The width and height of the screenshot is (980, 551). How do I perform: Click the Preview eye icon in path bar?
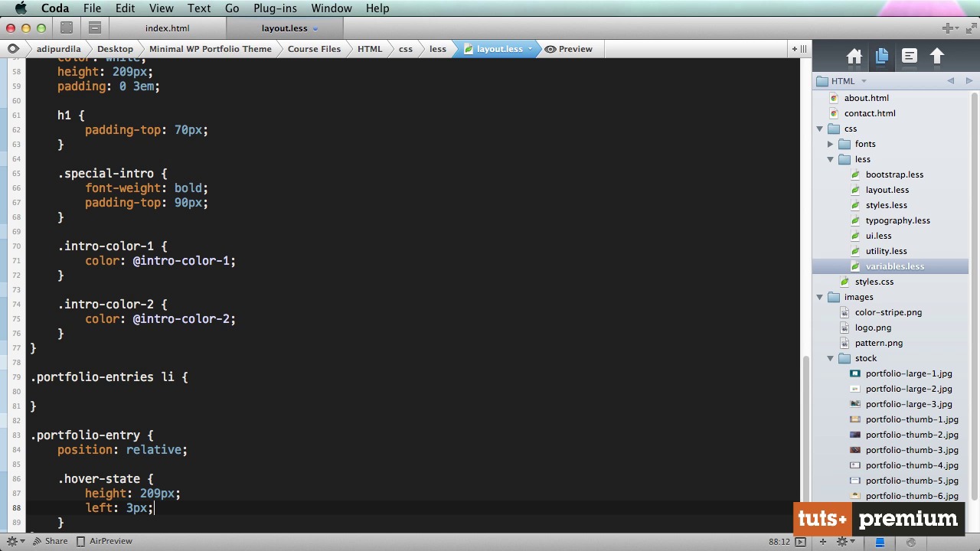(550, 49)
